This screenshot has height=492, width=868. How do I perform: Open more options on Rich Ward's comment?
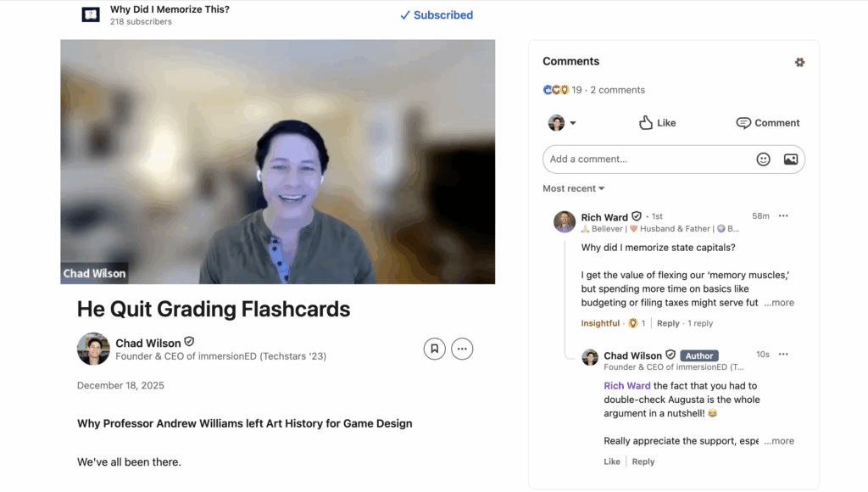click(x=783, y=216)
